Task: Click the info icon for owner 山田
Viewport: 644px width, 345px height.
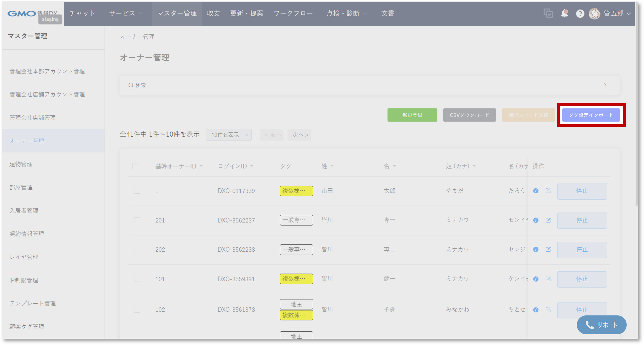Action: point(536,191)
